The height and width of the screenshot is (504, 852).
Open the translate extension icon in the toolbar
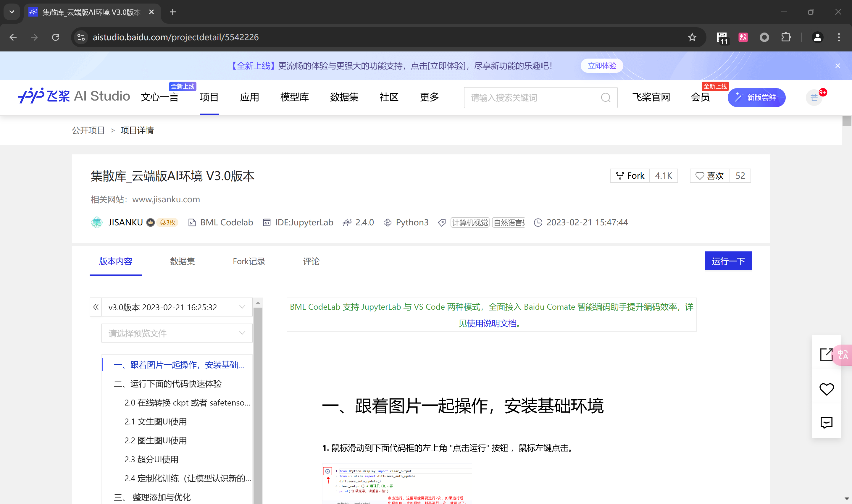(743, 37)
